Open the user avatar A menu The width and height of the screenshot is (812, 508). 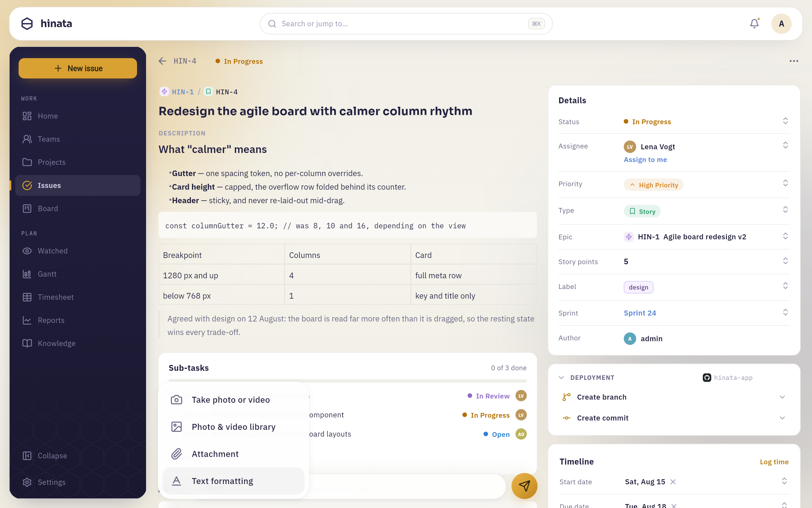tap(782, 23)
